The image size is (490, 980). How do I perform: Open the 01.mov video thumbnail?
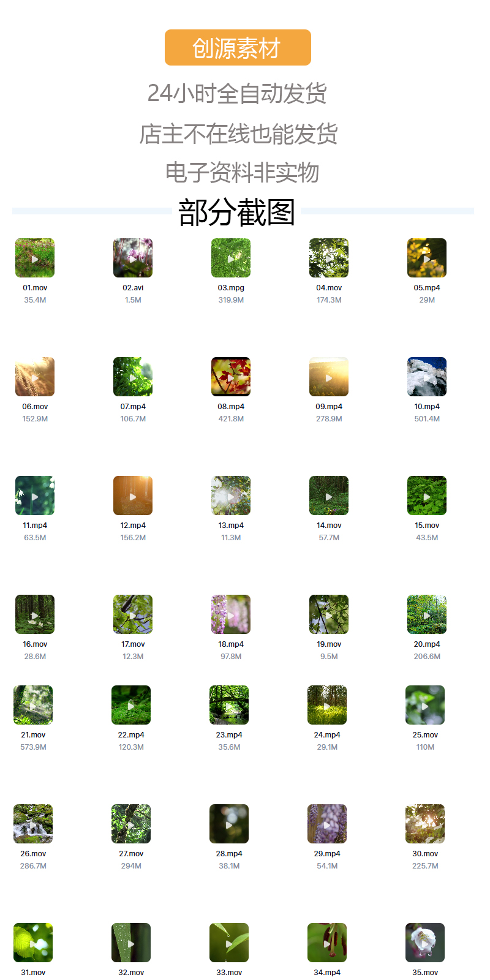[35, 258]
